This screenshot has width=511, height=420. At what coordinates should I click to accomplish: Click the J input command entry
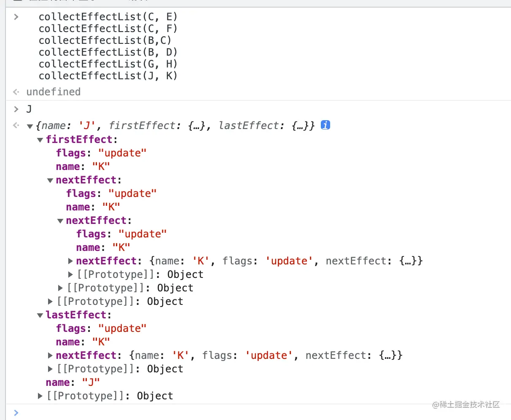click(29, 109)
